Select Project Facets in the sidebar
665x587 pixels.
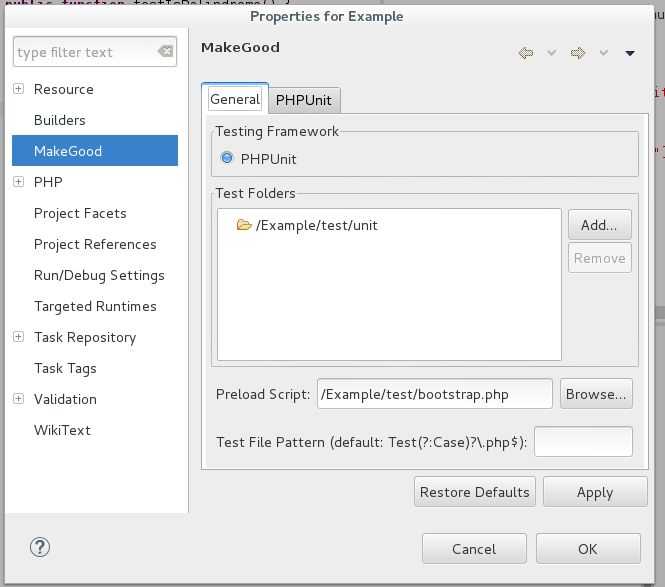pyautogui.click(x=80, y=213)
